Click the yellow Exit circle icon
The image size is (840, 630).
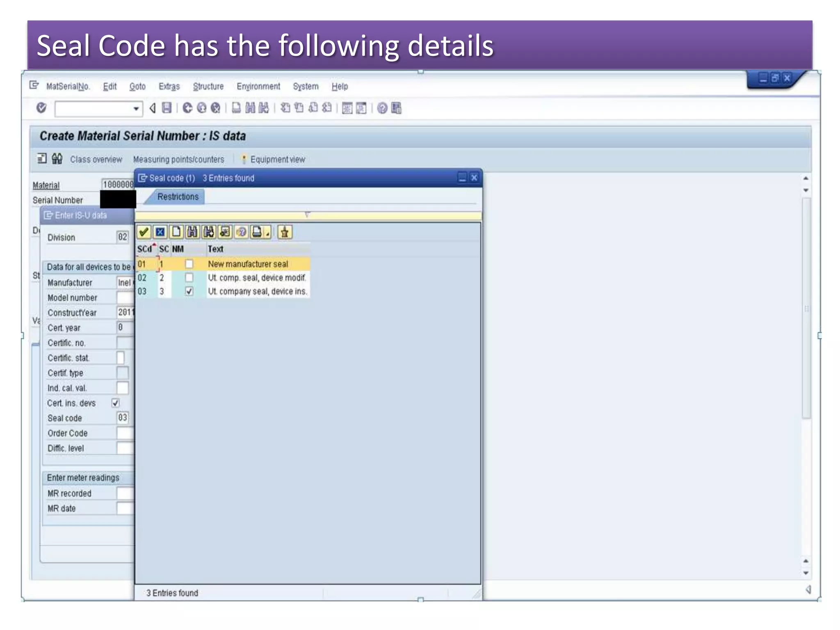pos(201,108)
